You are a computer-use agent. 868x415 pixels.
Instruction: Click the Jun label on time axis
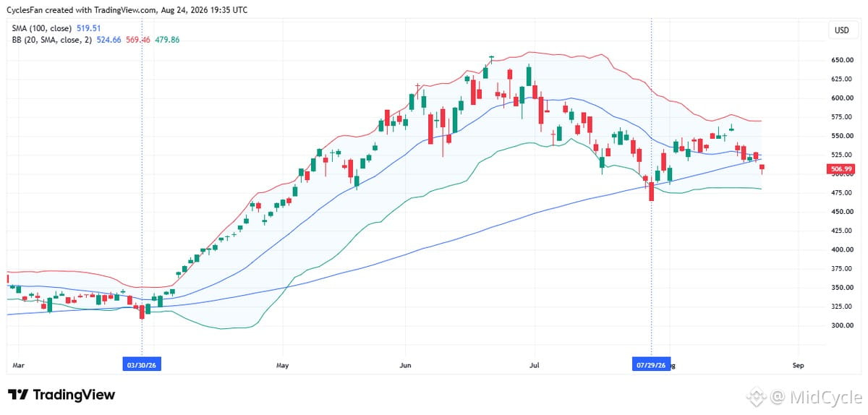point(406,365)
